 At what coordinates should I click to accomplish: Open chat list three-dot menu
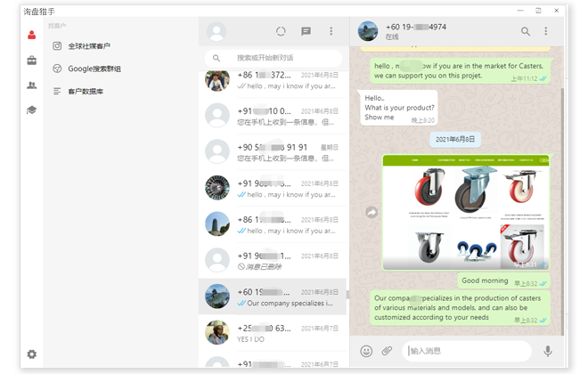pyautogui.click(x=331, y=31)
